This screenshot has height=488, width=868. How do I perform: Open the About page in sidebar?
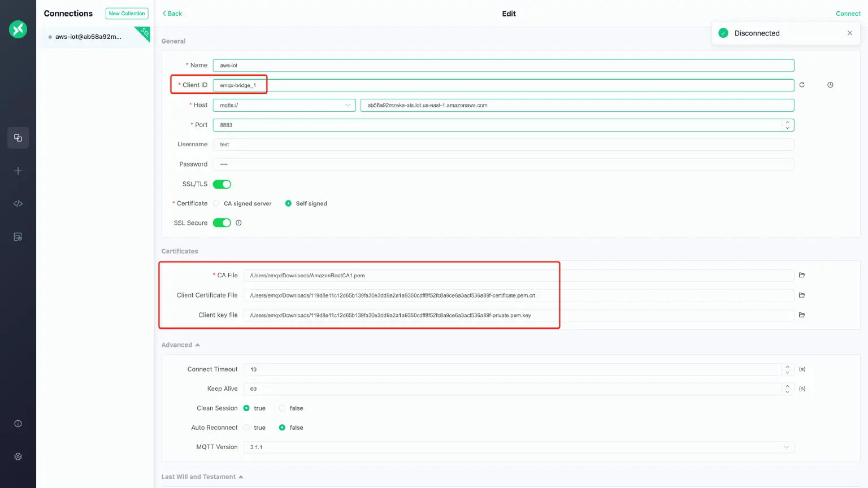(x=18, y=423)
